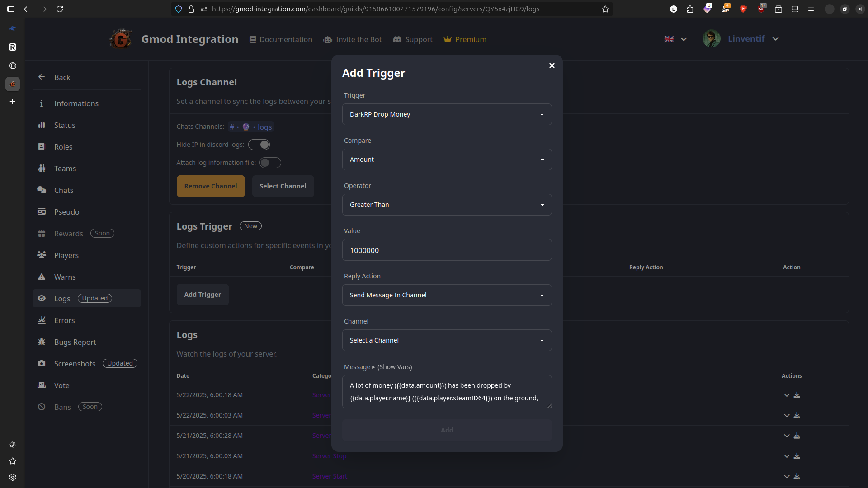The width and height of the screenshot is (868, 488).
Task: Open the Operator dropdown showing Greater Than
Action: pyautogui.click(x=447, y=205)
